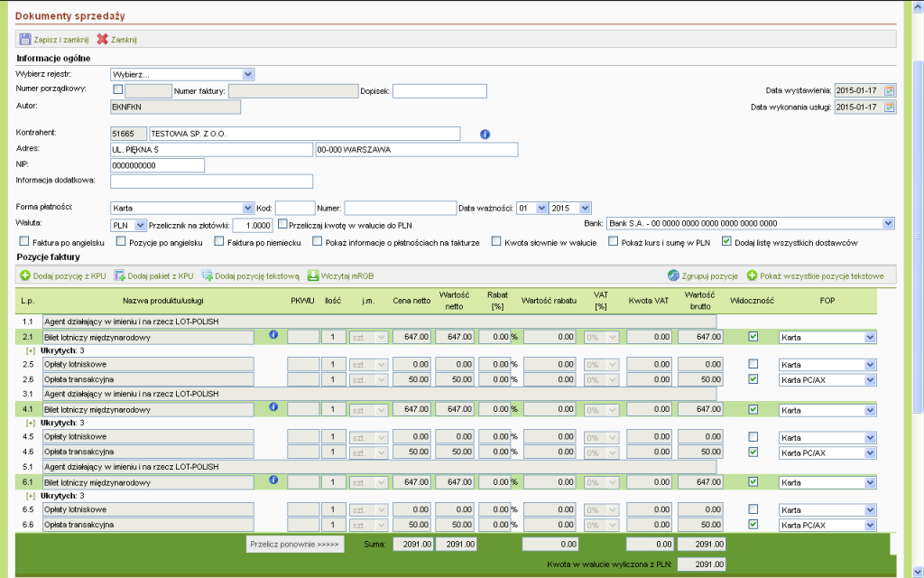This screenshot has width=924, height=578.
Task: Click the ilość field of row 2.6
Action: pyautogui.click(x=334, y=379)
